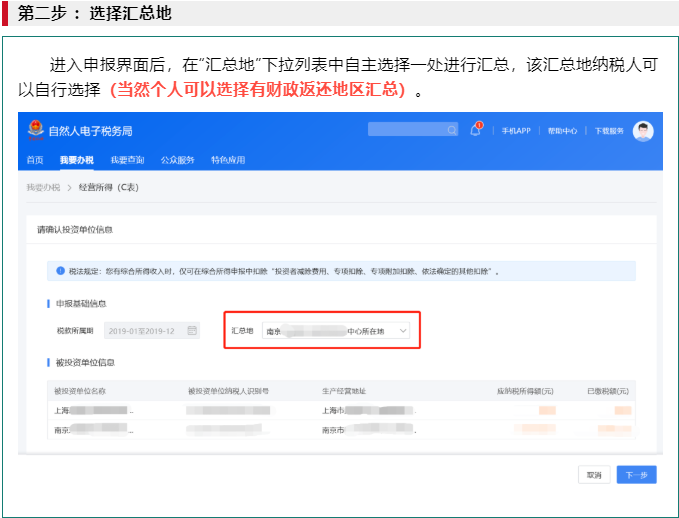Go to the 特色应用 tab

click(229, 160)
